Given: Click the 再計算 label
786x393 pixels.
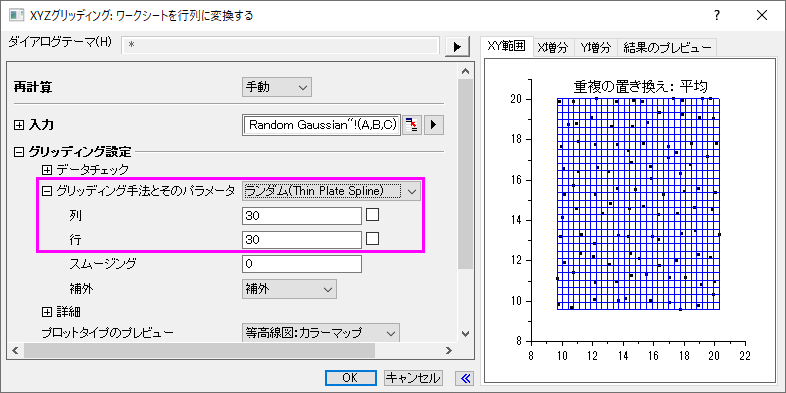Looking at the screenshot, I should pos(33,88).
